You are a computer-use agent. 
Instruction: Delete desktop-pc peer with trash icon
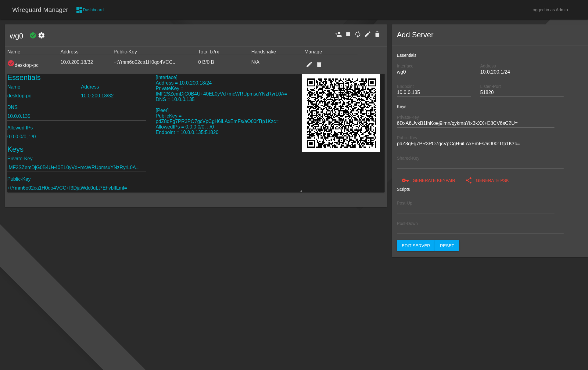(x=319, y=64)
